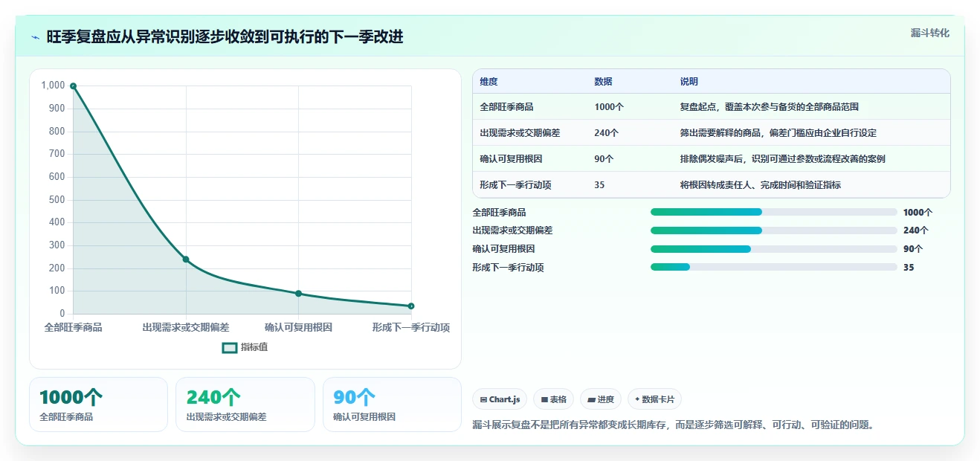Click the 进度 chip icon
The height and width of the screenshot is (461, 980).
591,399
